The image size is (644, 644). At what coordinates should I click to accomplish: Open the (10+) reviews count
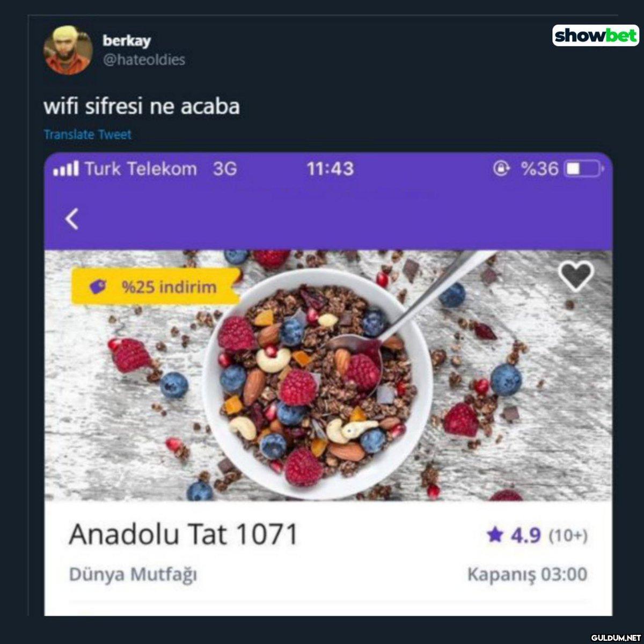tap(568, 536)
